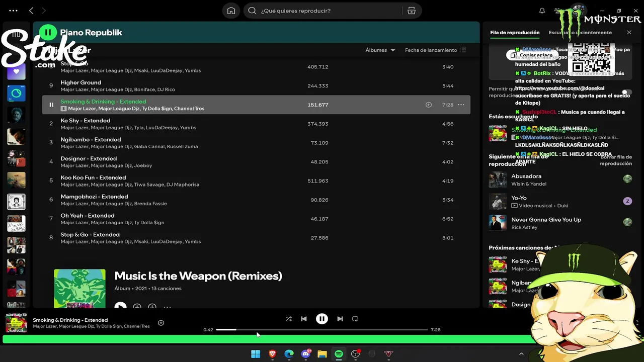The width and height of the screenshot is (644, 362).
Task: Play Stop & Go - Extended row 8
Action: (257, 238)
